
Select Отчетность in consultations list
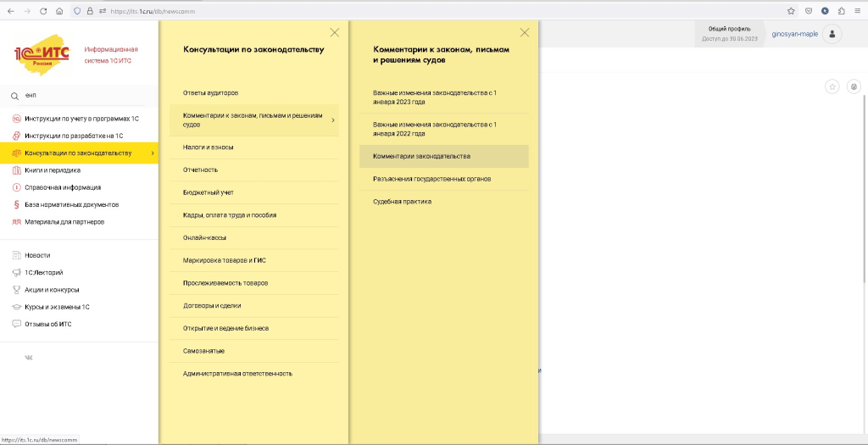(254, 170)
